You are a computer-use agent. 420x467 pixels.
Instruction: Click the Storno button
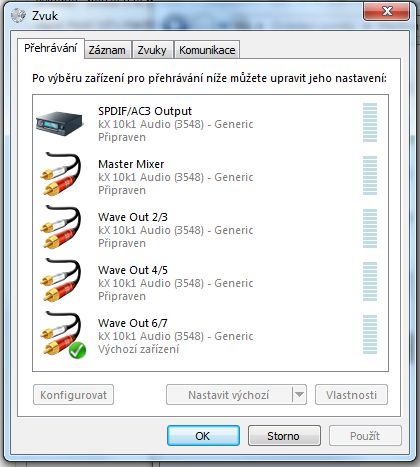click(284, 436)
